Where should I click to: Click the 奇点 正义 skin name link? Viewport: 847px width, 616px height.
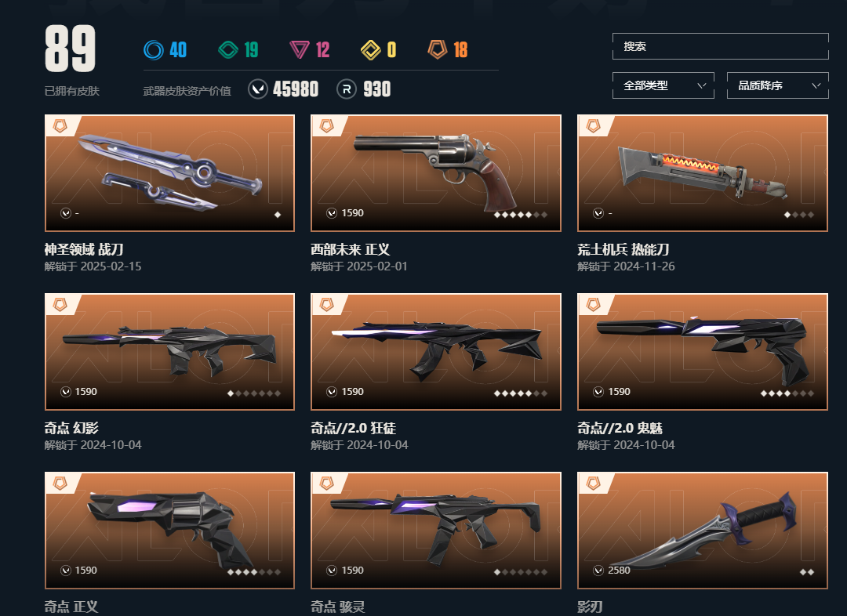[x=71, y=607]
